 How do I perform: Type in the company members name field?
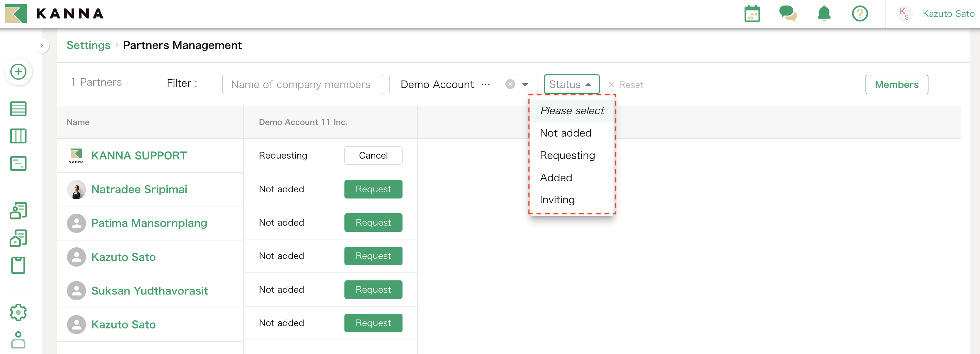click(x=302, y=84)
